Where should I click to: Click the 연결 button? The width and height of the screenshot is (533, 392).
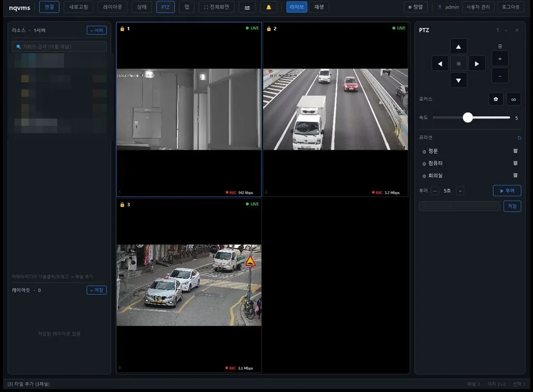point(49,7)
